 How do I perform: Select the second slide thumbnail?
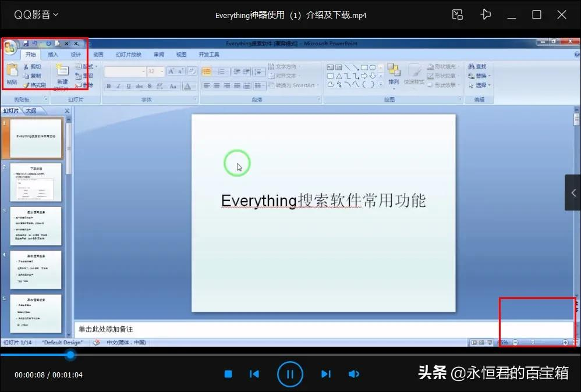[x=36, y=183]
